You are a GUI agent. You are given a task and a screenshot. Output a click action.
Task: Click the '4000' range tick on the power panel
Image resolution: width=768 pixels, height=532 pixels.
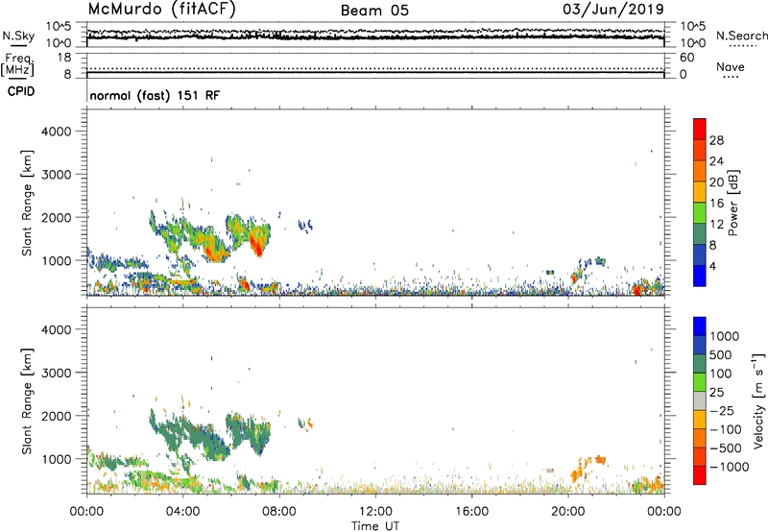point(57,132)
